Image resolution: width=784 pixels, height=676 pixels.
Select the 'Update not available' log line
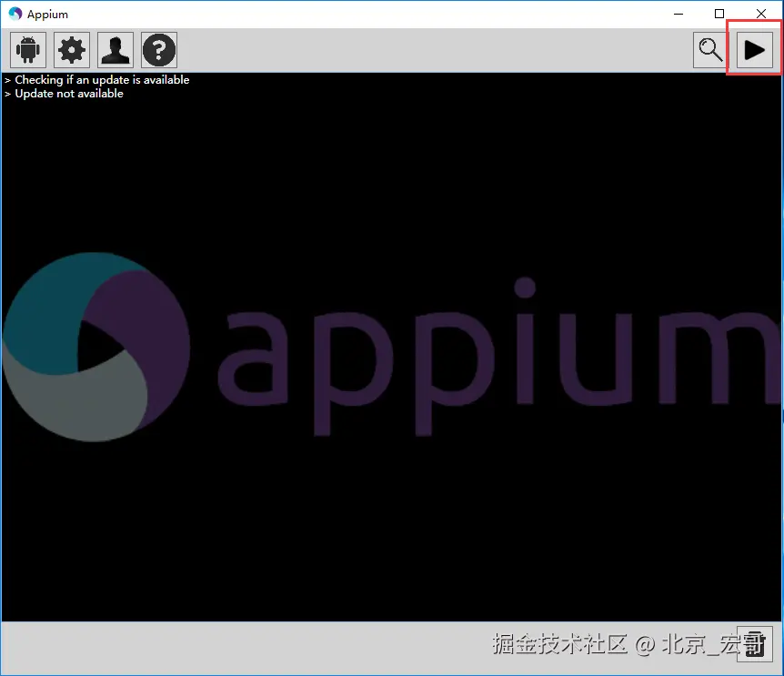(x=69, y=94)
